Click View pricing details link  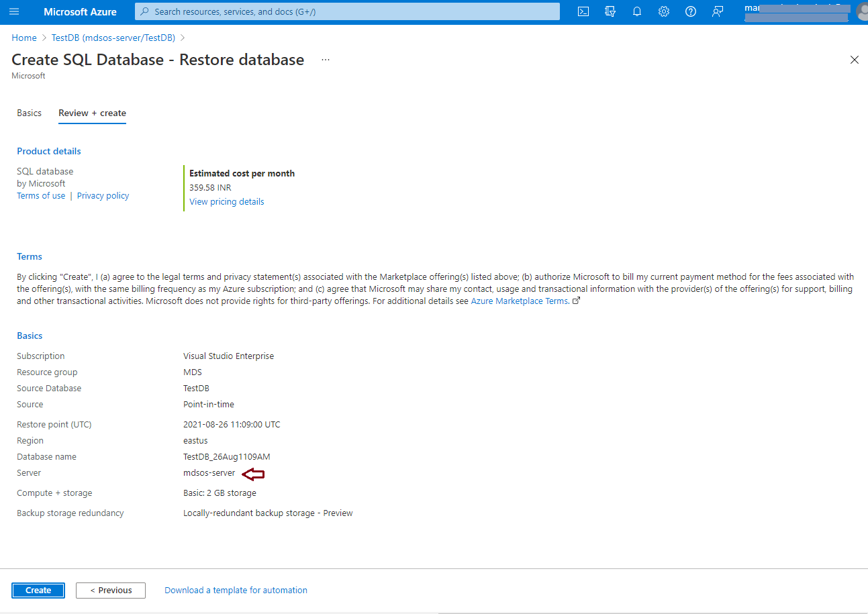(x=227, y=202)
